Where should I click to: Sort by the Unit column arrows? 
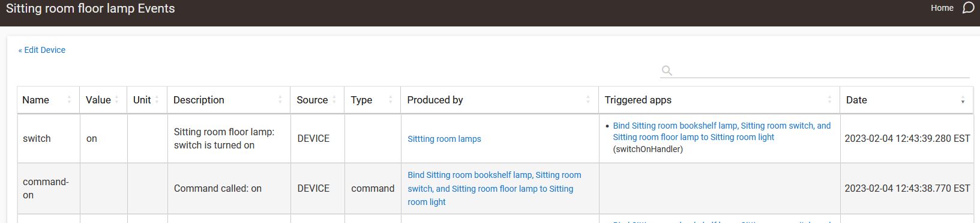[x=157, y=100]
